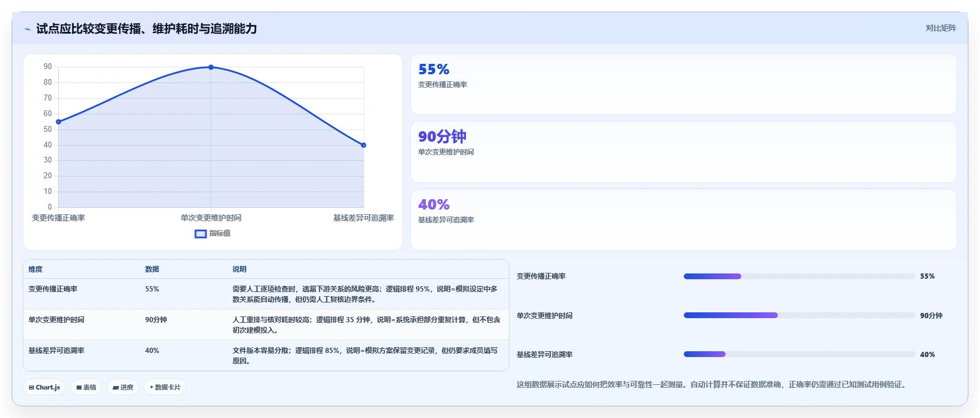Click the 基线差异可追溯率 progress bar
Image resolution: width=980 pixels, height=418 pixels.
[799, 354]
